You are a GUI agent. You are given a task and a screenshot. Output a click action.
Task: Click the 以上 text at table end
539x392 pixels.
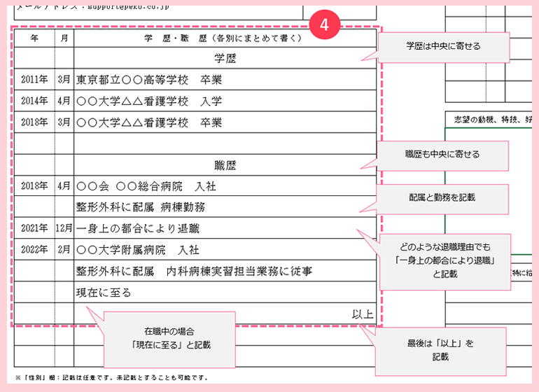[362, 314]
